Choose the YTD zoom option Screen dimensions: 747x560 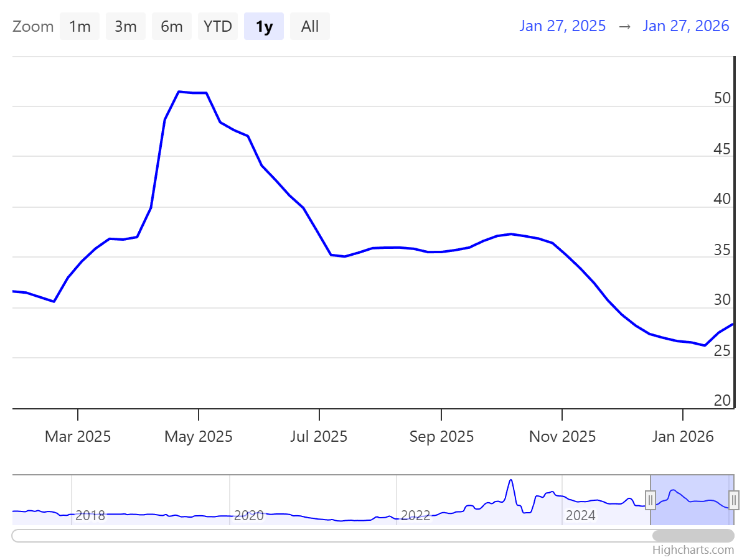pos(218,26)
